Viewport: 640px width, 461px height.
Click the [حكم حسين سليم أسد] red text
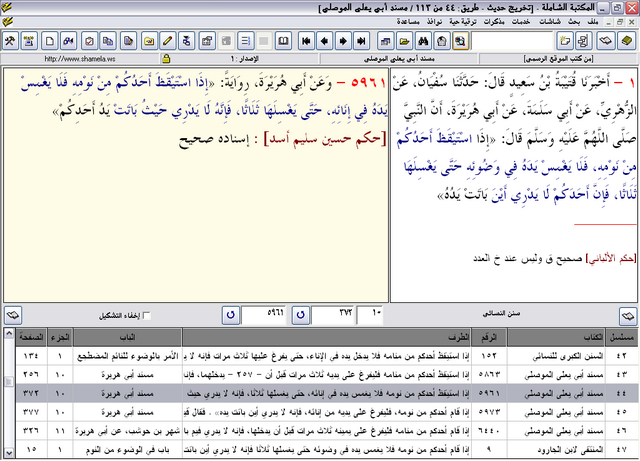tap(325, 139)
